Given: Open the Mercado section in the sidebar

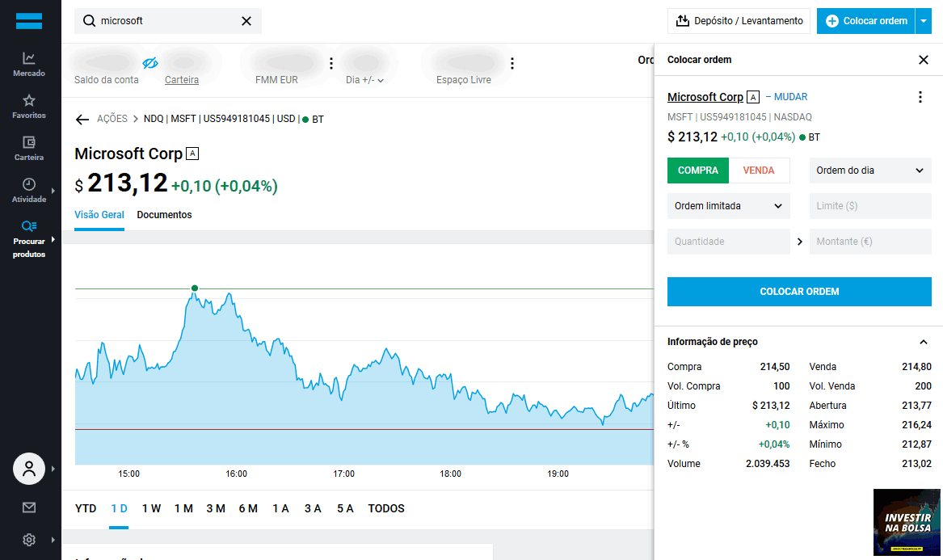Looking at the screenshot, I should coord(29,65).
